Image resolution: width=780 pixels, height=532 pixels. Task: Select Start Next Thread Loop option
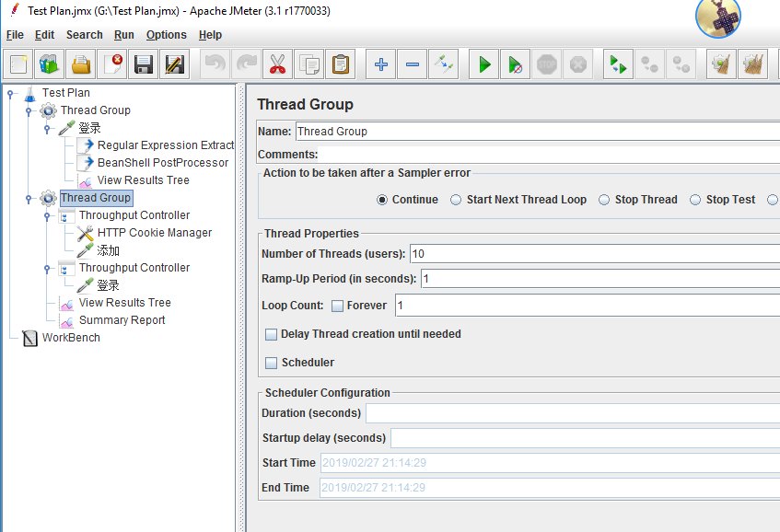coord(456,200)
